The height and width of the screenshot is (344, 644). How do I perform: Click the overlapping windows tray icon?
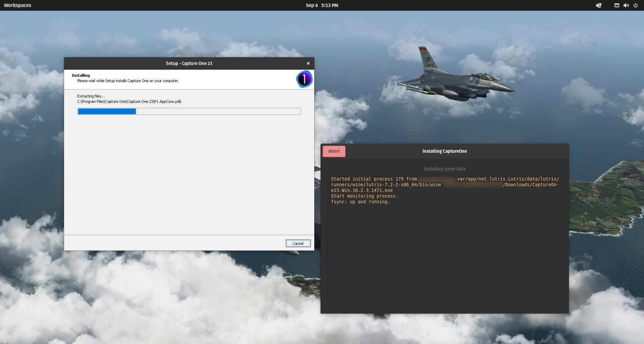[598, 5]
